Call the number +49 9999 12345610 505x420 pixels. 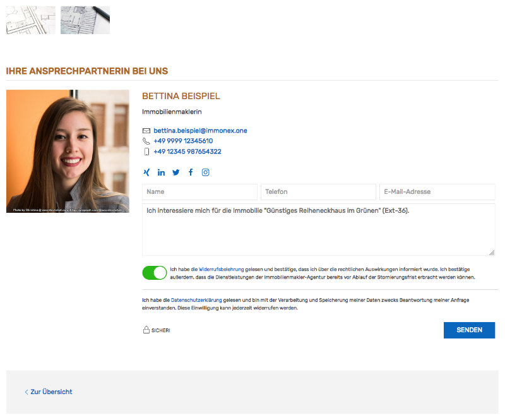coord(183,141)
